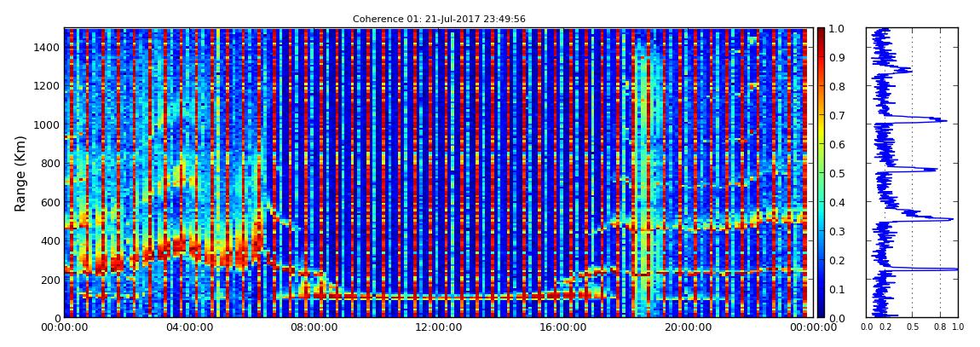
Task: Click the colorbar's 0.1 tick label
Action: click(x=839, y=290)
